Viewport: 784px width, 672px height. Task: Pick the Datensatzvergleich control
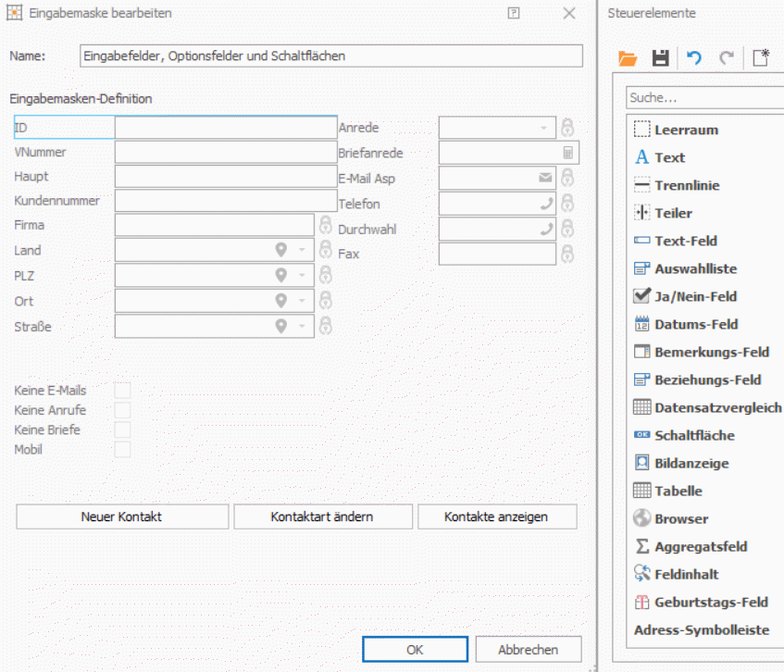[x=705, y=407]
